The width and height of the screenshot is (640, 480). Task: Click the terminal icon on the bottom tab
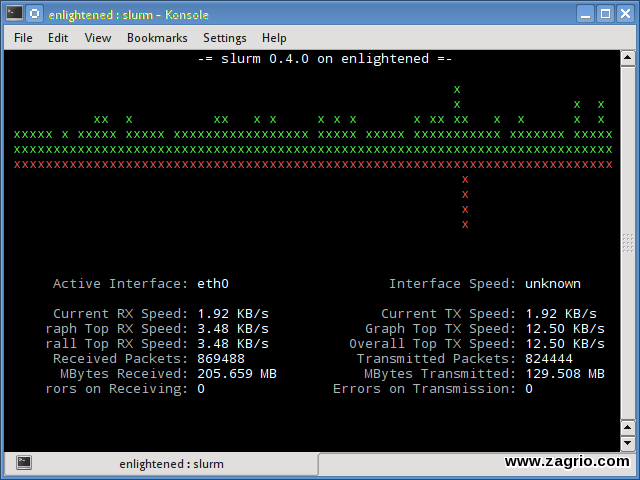(24, 462)
